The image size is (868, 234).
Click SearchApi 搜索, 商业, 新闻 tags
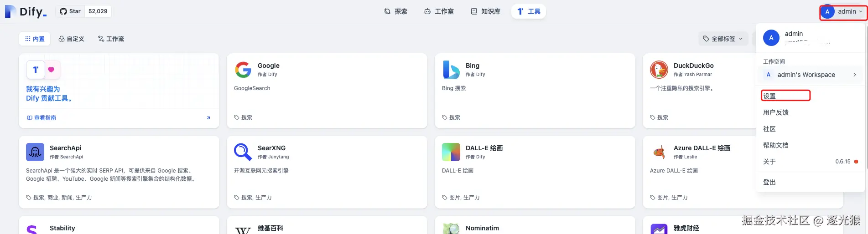pyautogui.click(x=59, y=198)
